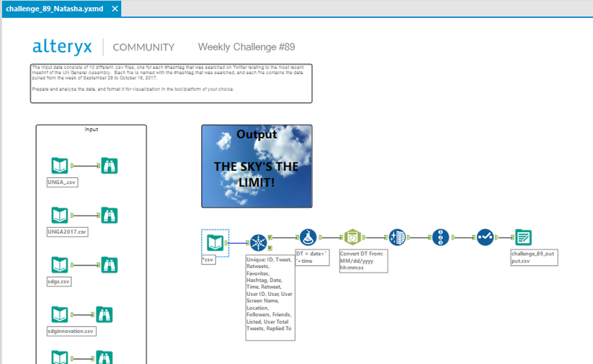Click the UNGA2017.csv annotation label

click(x=67, y=232)
